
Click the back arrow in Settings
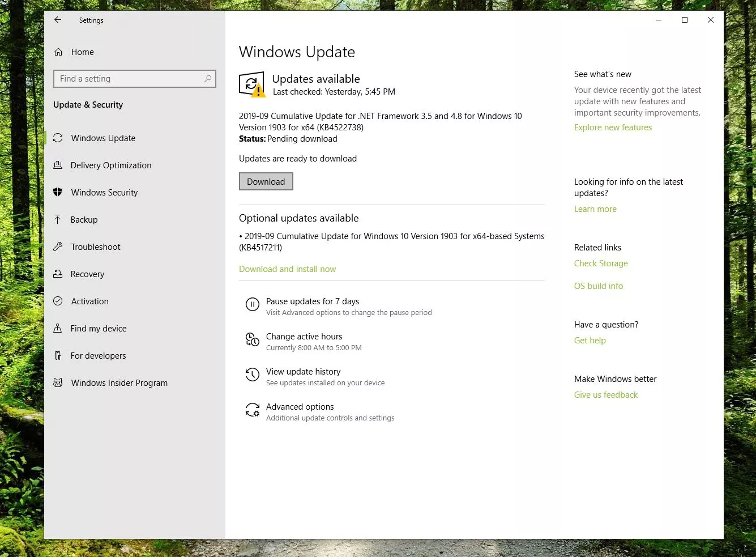57,20
